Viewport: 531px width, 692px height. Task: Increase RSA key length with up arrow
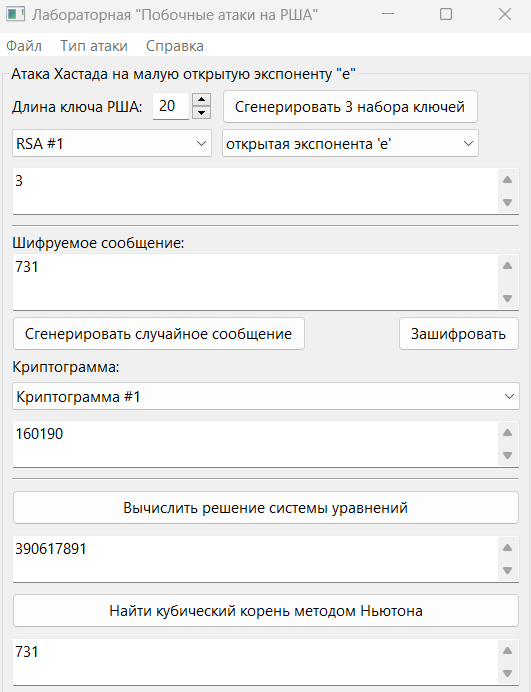pyautogui.click(x=201, y=100)
